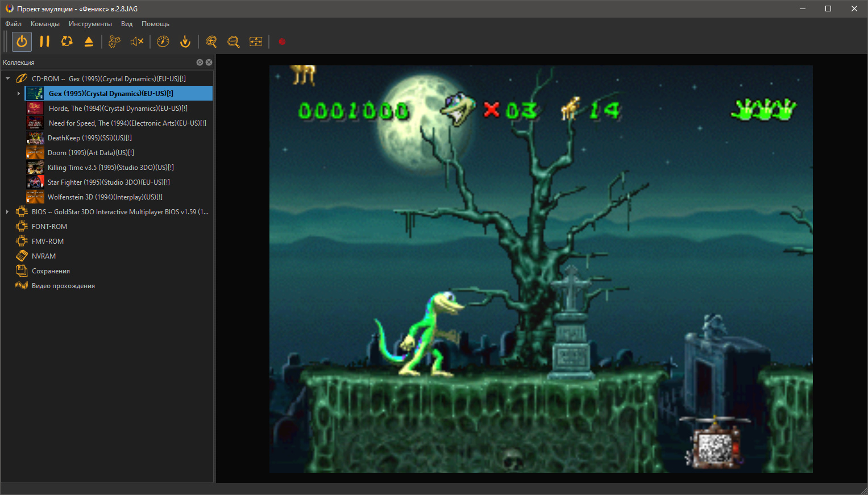Image resolution: width=868 pixels, height=495 pixels.
Task: Click the Killing Time cover thumbnail
Action: (x=35, y=167)
